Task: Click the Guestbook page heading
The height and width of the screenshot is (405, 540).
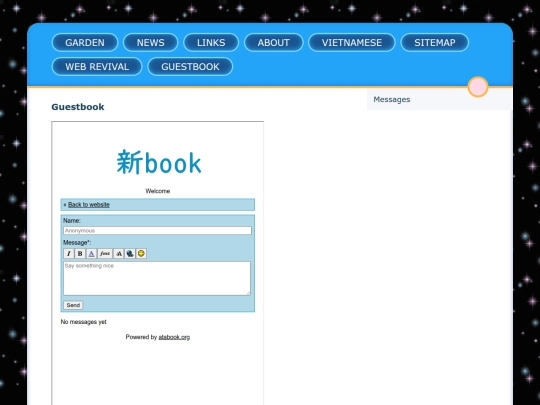Action: click(78, 107)
